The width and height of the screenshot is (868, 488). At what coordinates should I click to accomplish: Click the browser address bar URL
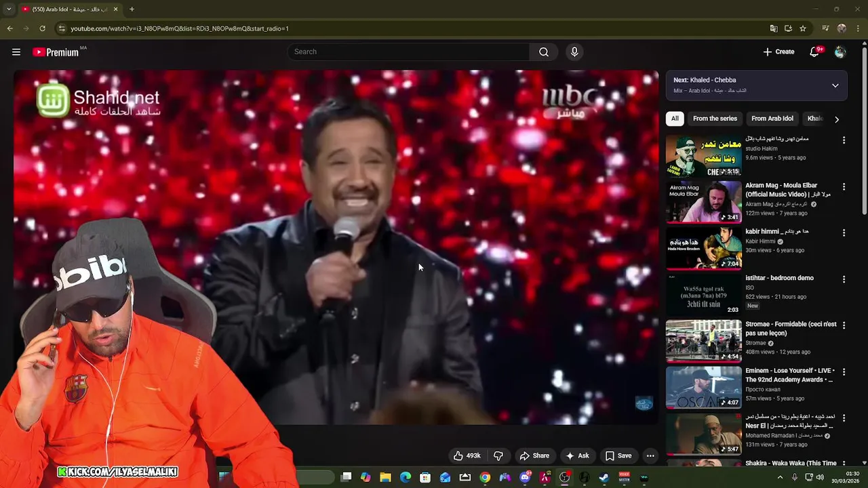tap(179, 28)
